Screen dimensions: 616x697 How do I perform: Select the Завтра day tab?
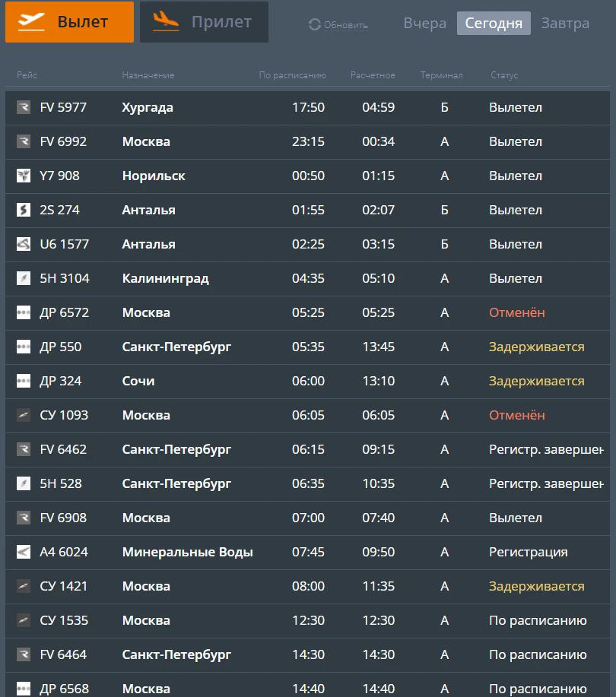coord(565,23)
